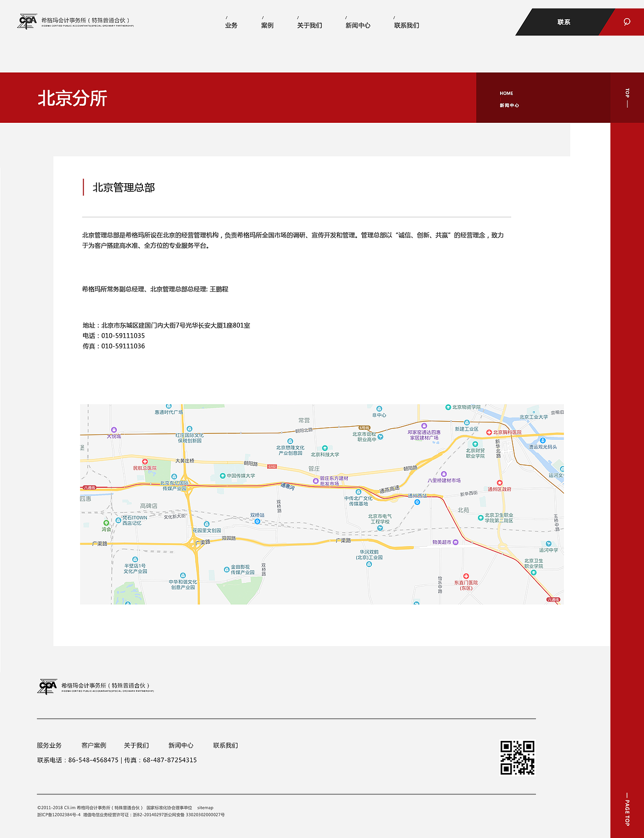Click 漕运观光码头 marker on map
The width and height of the screenshot is (644, 838).
point(542,440)
